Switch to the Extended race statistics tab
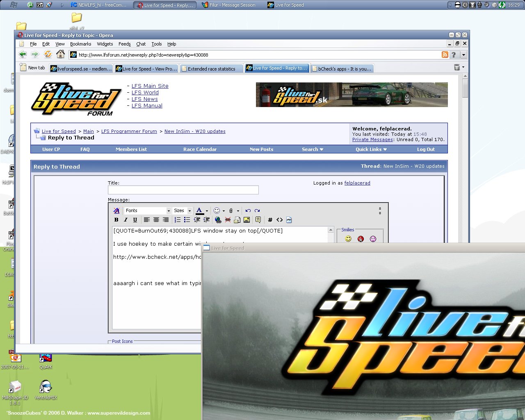Screen dimensions: 525x420 [212, 68]
